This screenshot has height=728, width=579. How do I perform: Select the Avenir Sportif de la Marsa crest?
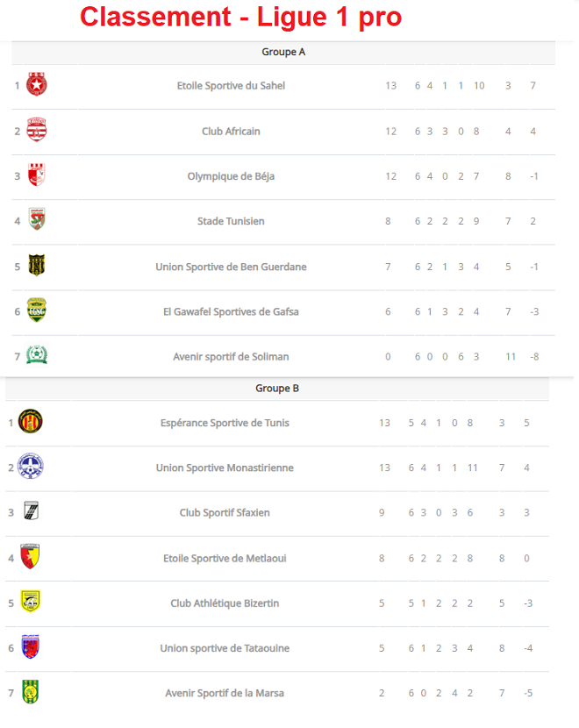[31, 692]
